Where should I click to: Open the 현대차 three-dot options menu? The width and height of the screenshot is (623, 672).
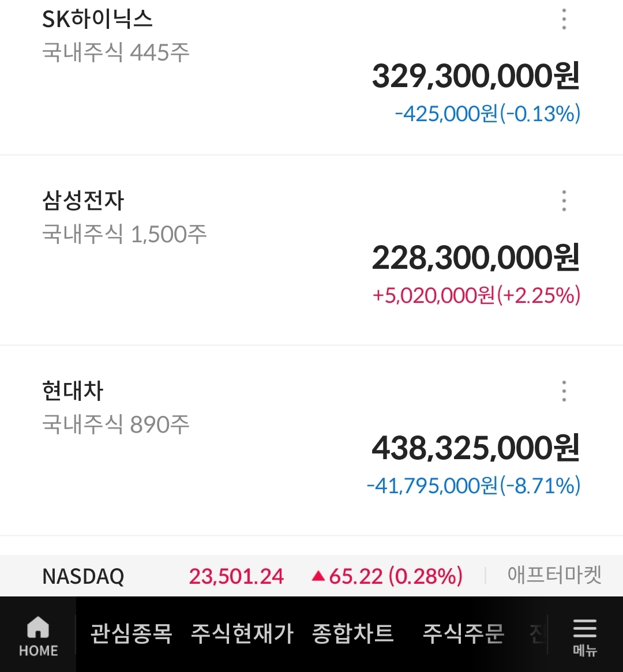(x=564, y=391)
